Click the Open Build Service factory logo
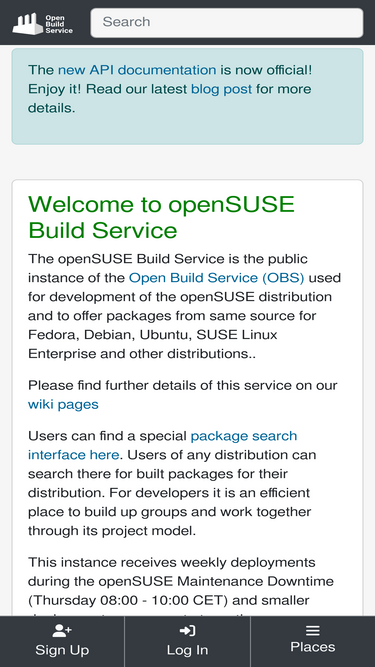Screen dimensions: 375x667 (x=27, y=24)
